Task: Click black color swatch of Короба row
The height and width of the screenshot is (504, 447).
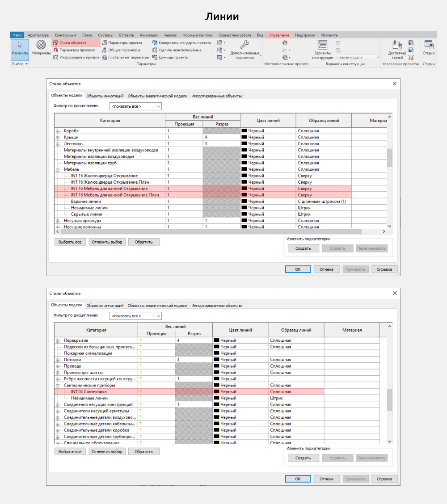Action: [245, 131]
